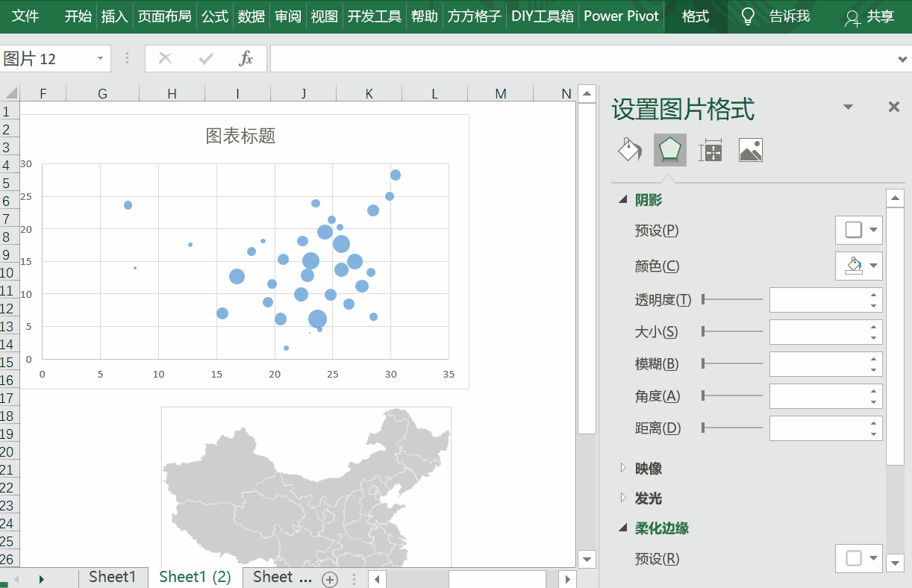Click the formula bar Enter checkmark
This screenshot has width=912, height=588.
click(x=206, y=58)
